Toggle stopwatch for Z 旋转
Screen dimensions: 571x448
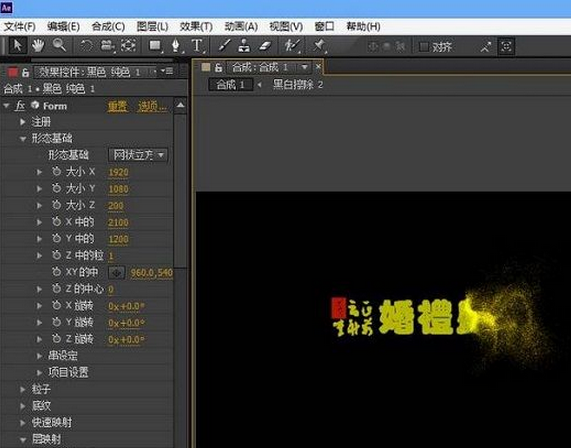(56, 339)
